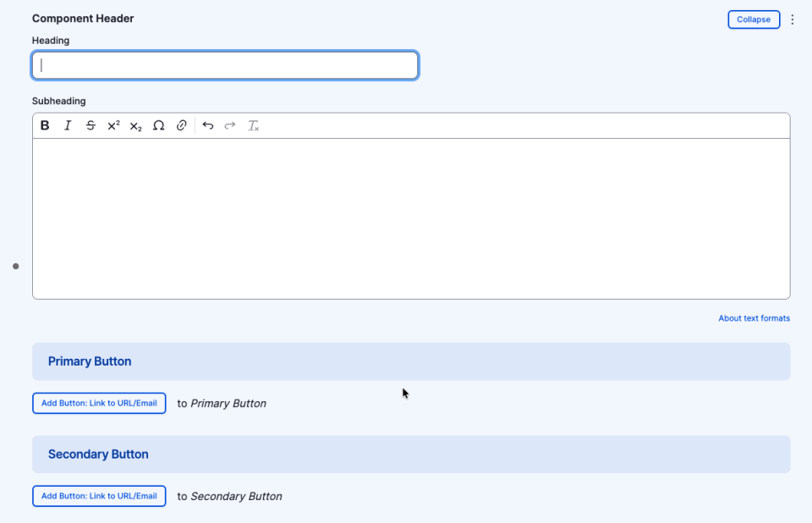Open the three-dot options menu beside Collapse
The image size is (812, 523).
point(793,19)
